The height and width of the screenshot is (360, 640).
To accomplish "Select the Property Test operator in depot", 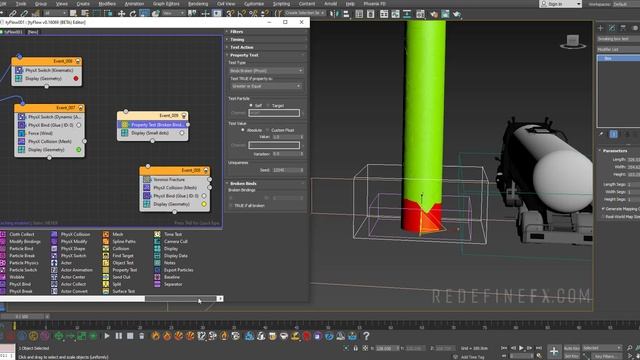I will [120, 270].
